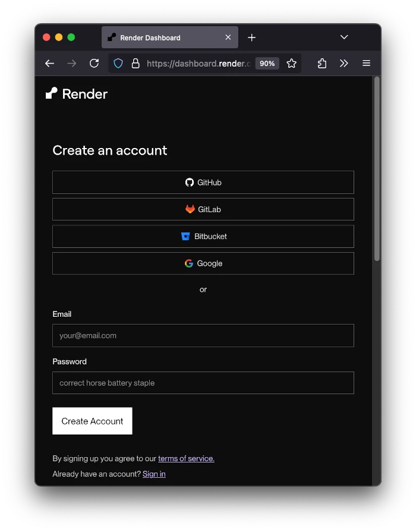
Task: Sign up with the GitLab button
Action: click(203, 209)
